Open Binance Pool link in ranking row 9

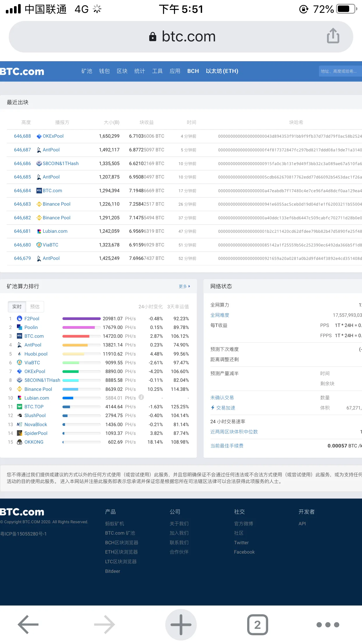click(38, 389)
